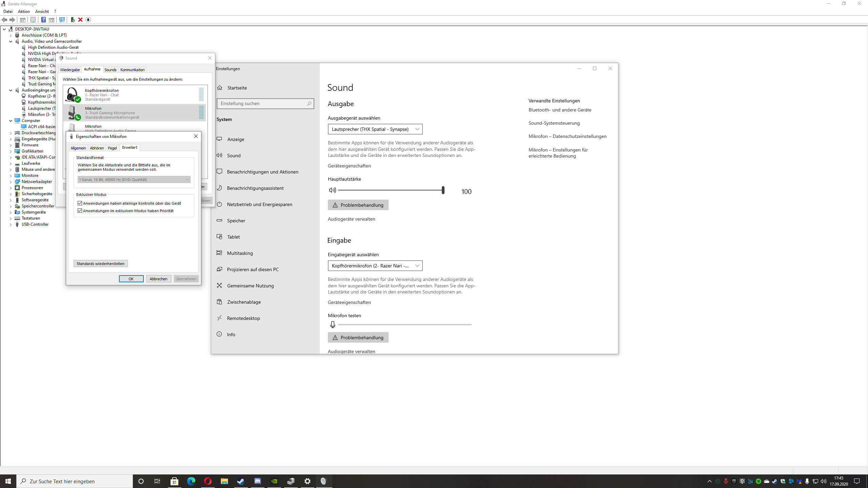Switch to the Pegel tab
The height and width of the screenshot is (488, 868).
point(112,148)
